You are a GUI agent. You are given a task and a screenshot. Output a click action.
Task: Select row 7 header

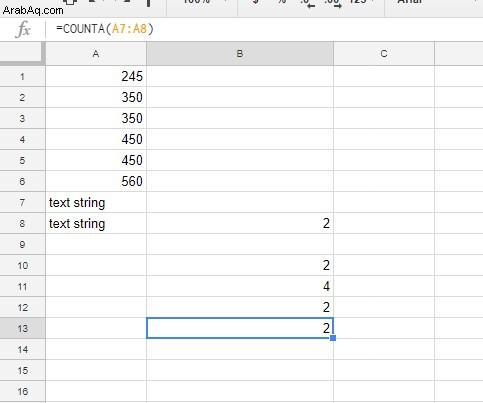[x=22, y=202]
